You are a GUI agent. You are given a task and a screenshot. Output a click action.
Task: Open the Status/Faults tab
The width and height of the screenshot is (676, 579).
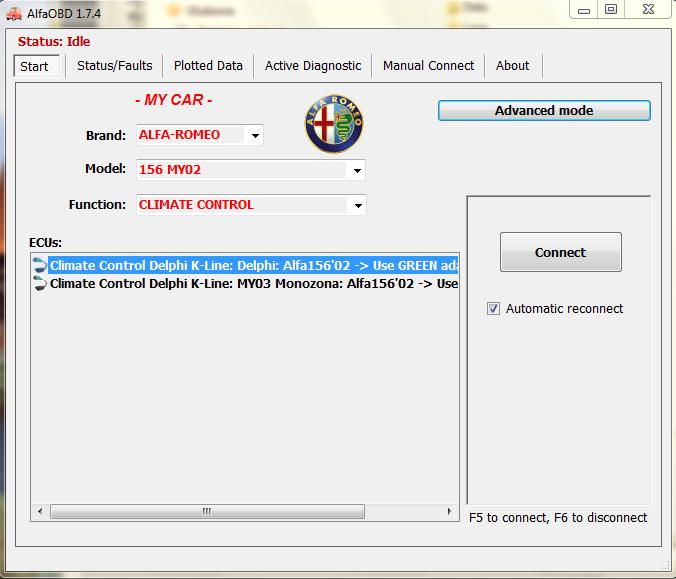pos(115,66)
